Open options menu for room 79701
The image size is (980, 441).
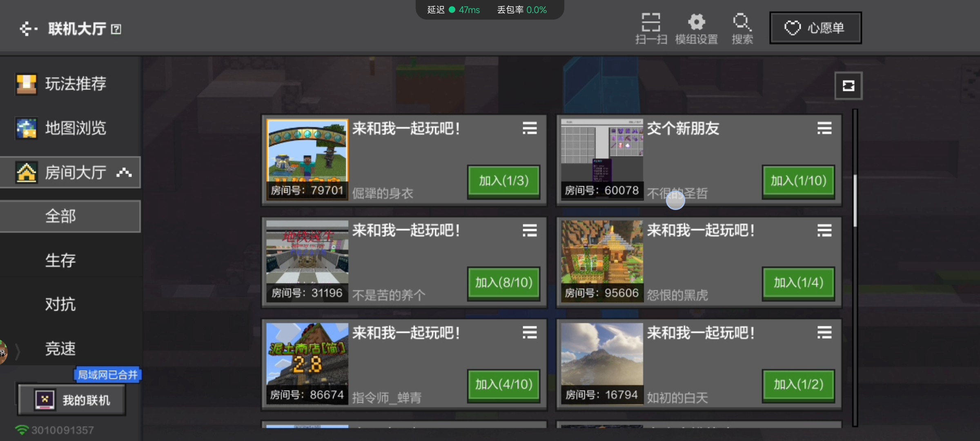pos(529,128)
